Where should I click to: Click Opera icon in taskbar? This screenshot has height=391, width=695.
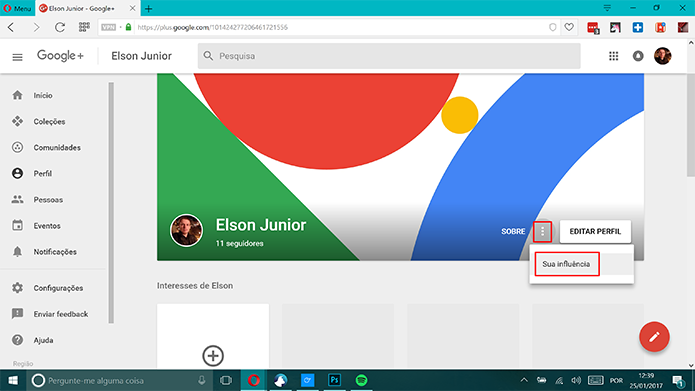(254, 380)
